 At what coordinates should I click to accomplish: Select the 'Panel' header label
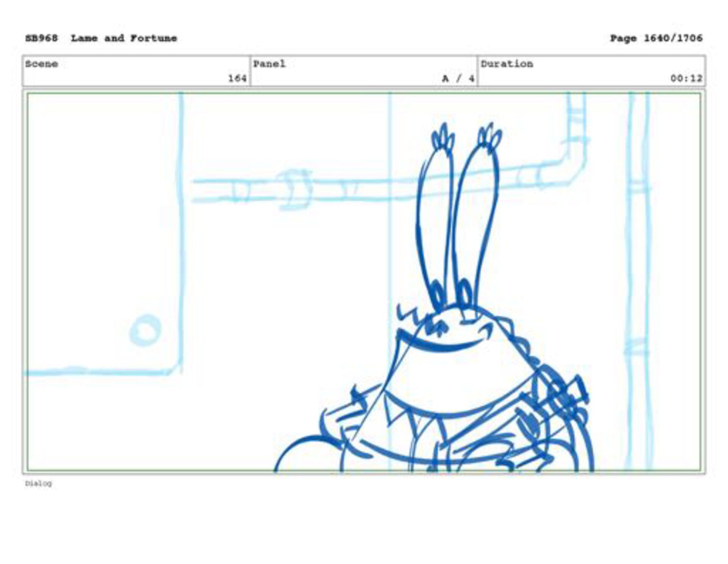tap(269, 64)
